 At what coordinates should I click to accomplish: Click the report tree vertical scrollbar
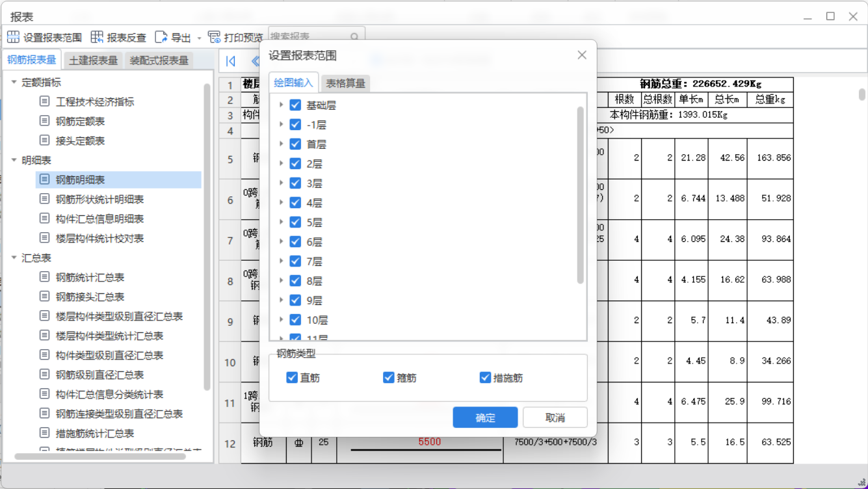coord(207,237)
